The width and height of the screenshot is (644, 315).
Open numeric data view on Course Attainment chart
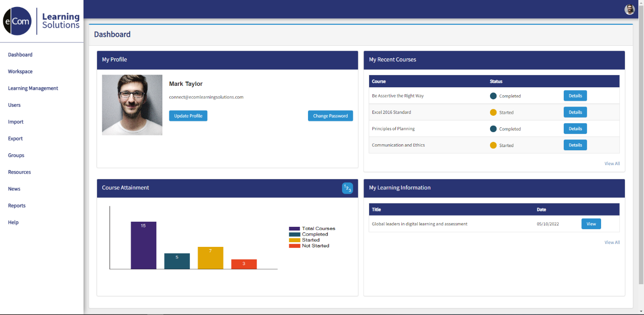point(347,188)
